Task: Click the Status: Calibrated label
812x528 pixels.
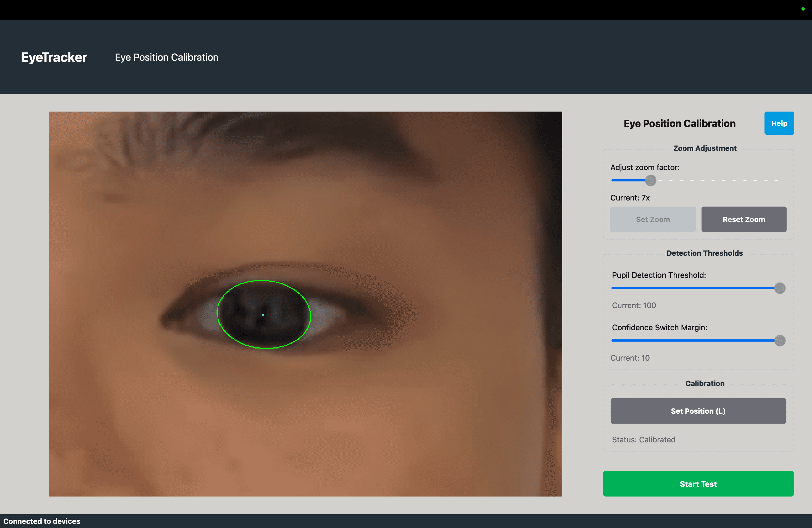Action: click(644, 440)
